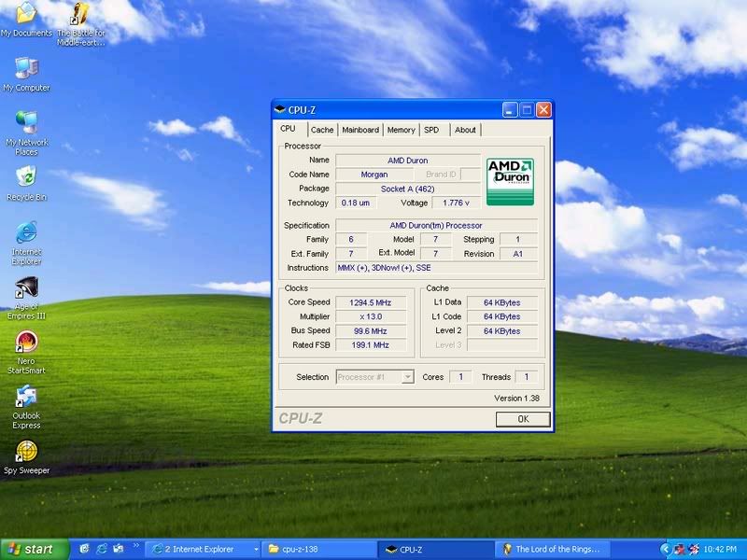The image size is (747, 560).
Task: Click the Threads value field
Action: click(527, 377)
